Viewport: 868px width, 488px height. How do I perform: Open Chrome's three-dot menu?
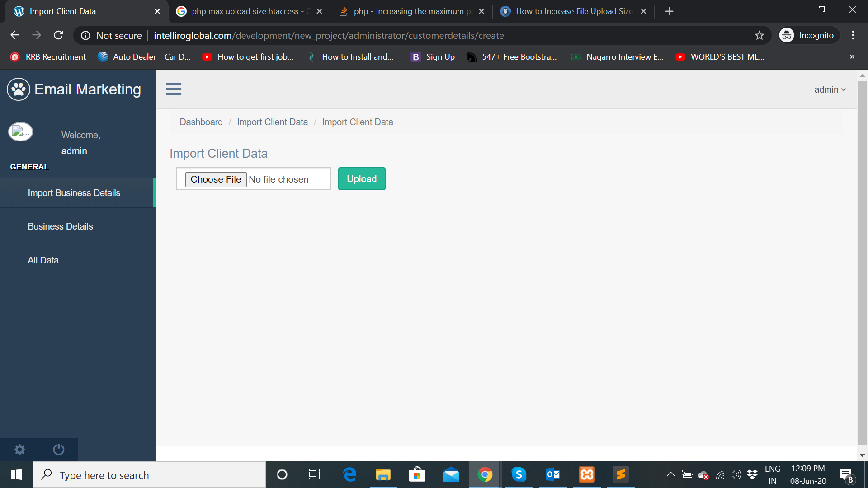[x=853, y=35]
